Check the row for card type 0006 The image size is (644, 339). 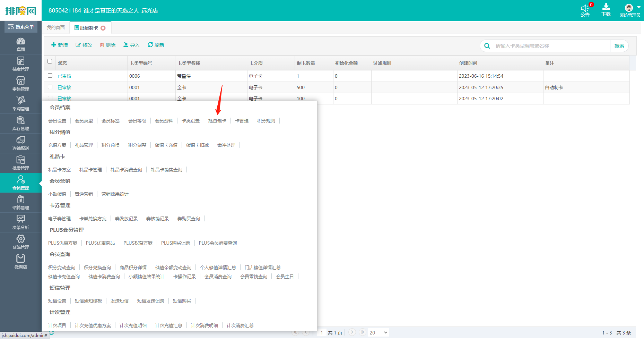[50, 76]
